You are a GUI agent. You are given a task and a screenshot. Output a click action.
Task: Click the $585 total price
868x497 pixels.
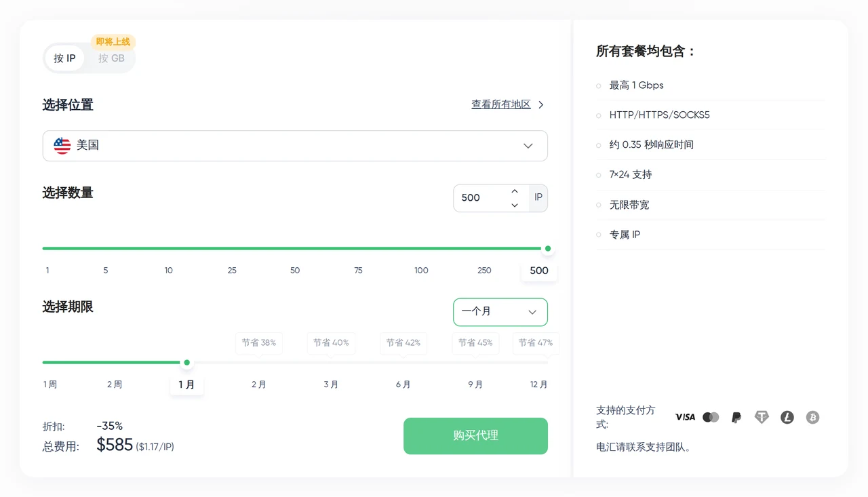pyautogui.click(x=115, y=445)
